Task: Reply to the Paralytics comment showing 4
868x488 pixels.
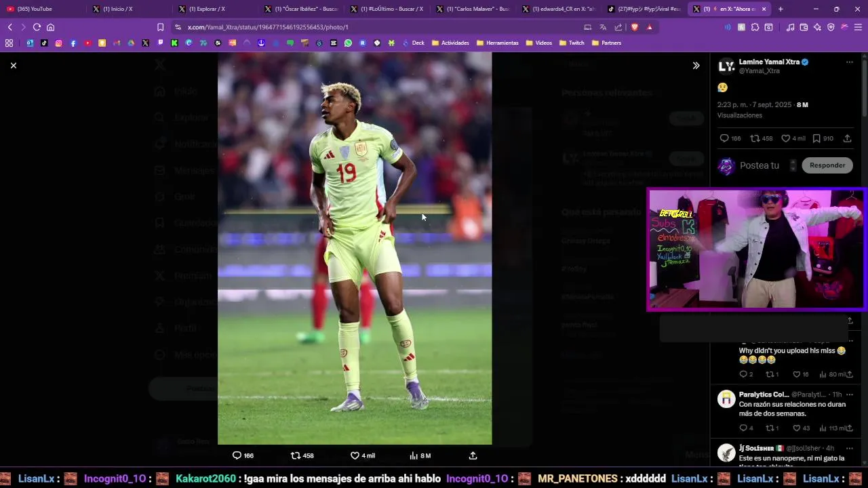Action: click(x=745, y=428)
